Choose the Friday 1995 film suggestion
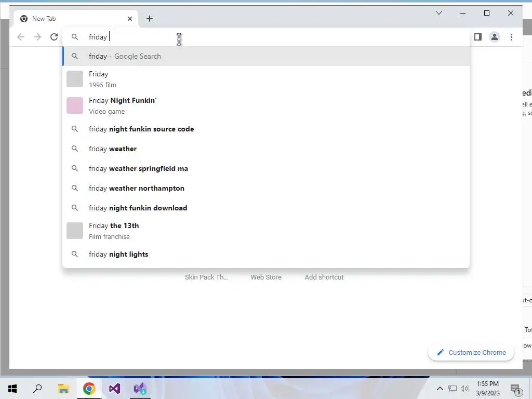Image resolution: width=532 pixels, height=399 pixels. click(266, 79)
